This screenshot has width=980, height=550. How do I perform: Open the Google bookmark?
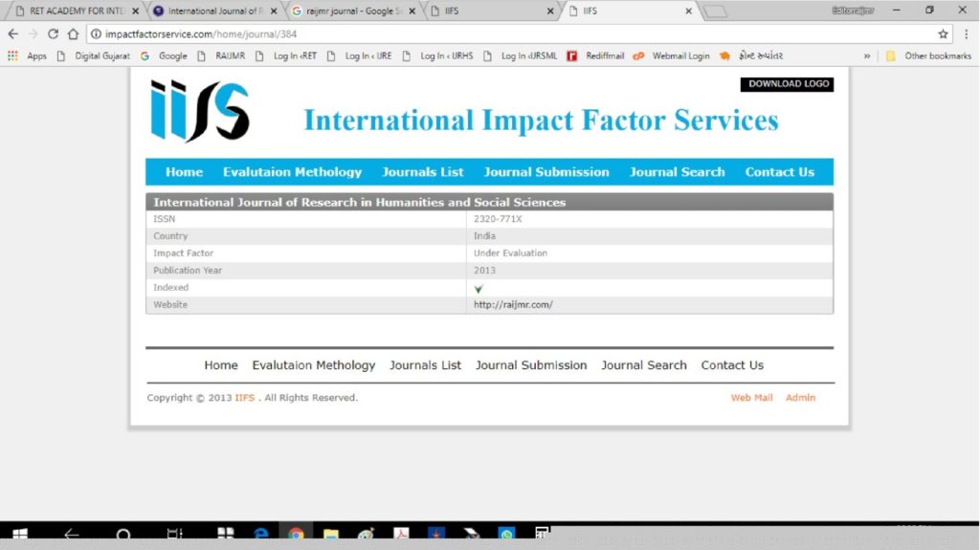click(164, 55)
